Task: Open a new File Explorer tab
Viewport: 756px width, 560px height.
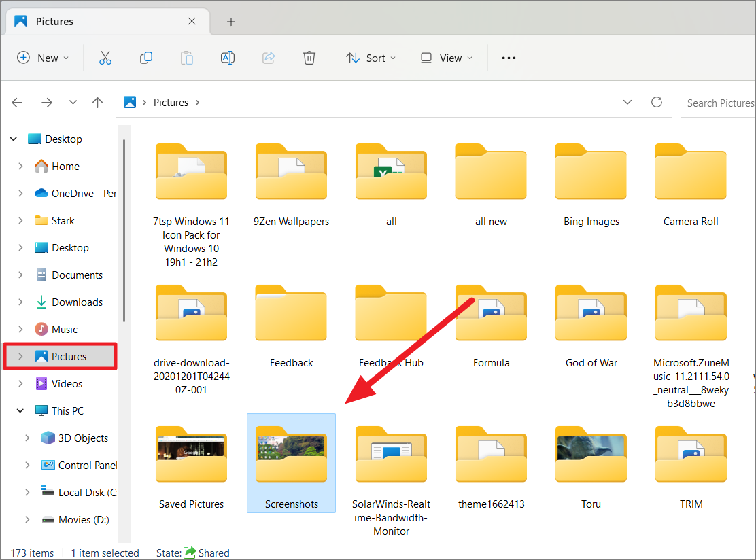Action: click(x=230, y=21)
